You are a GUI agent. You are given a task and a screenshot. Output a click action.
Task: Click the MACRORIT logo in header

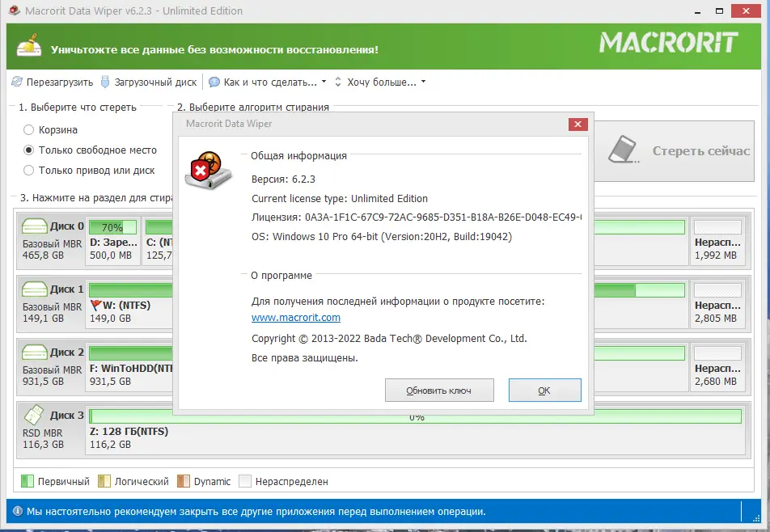point(668,42)
